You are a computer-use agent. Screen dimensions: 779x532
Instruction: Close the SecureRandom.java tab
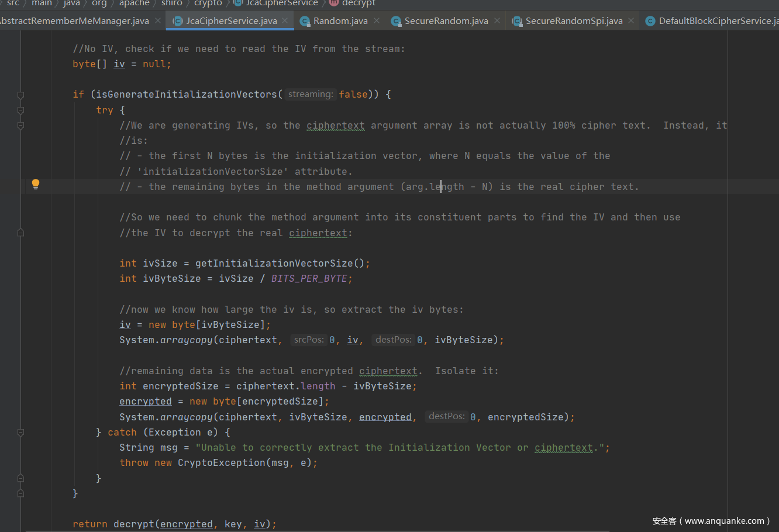pos(497,20)
